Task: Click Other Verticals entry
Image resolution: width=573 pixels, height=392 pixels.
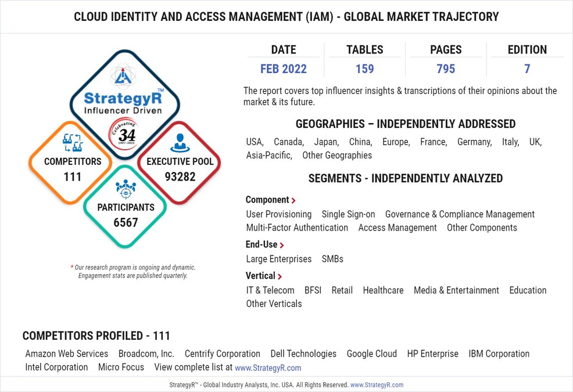Action: 274,304
